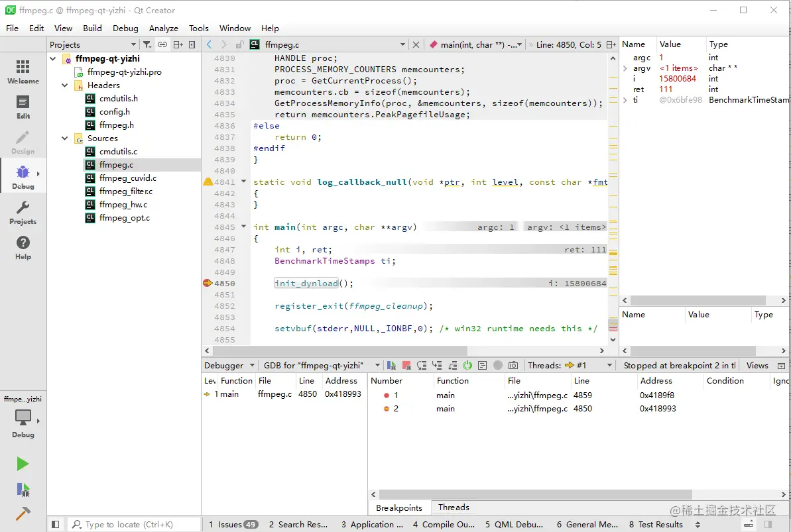This screenshot has height=532, width=791.
Task: Start debugging with the Run-debug icon
Action: click(x=23, y=489)
